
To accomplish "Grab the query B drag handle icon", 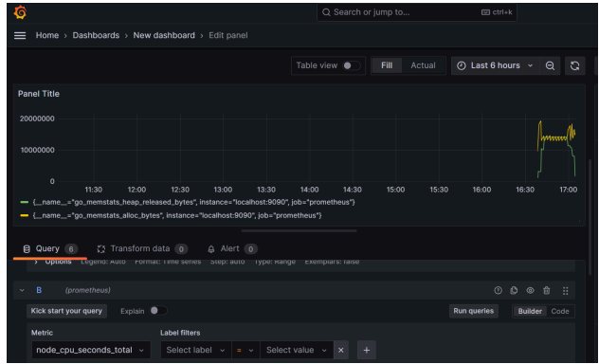I will click(566, 291).
